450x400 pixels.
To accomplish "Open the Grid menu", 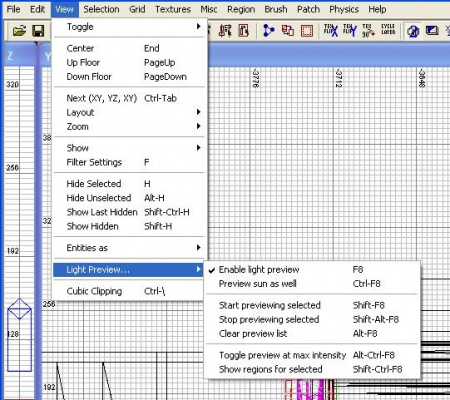I will (137, 9).
